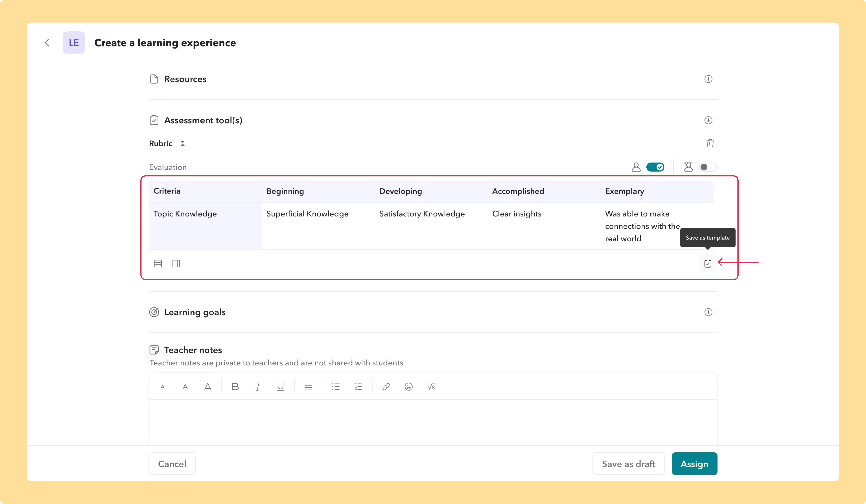Click the Evaluation label
Viewport: 866px width, 504px height.
click(x=168, y=167)
